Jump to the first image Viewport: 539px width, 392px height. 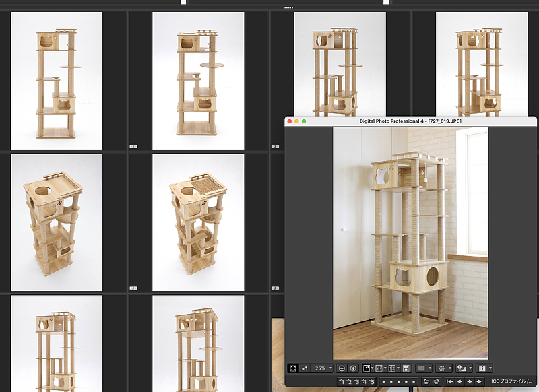pos(449,382)
